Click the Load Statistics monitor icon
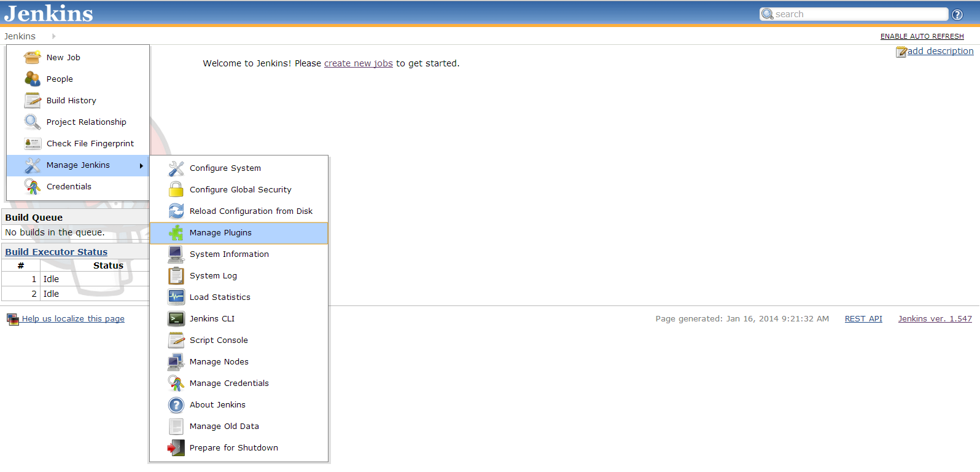980x472 pixels. click(176, 297)
